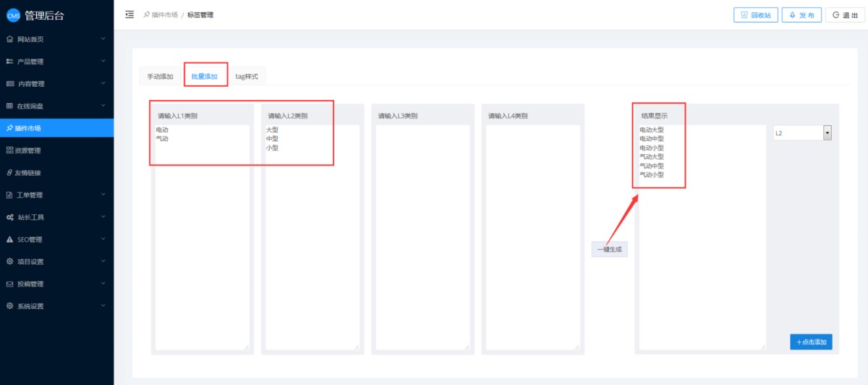
Task: Click the 投稿管理 envelope icon
Action: coord(9,284)
